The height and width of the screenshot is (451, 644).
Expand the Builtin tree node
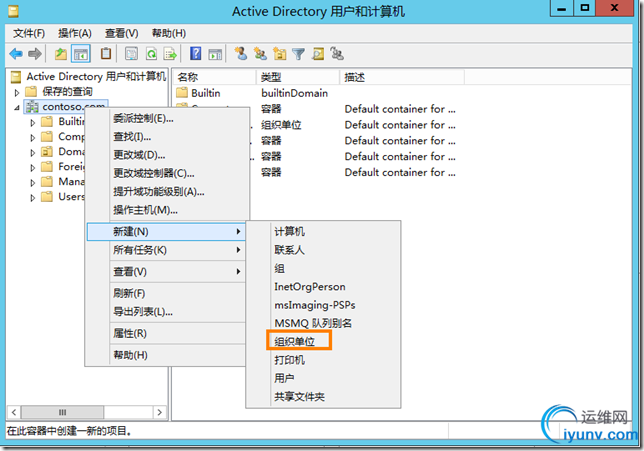[x=32, y=122]
